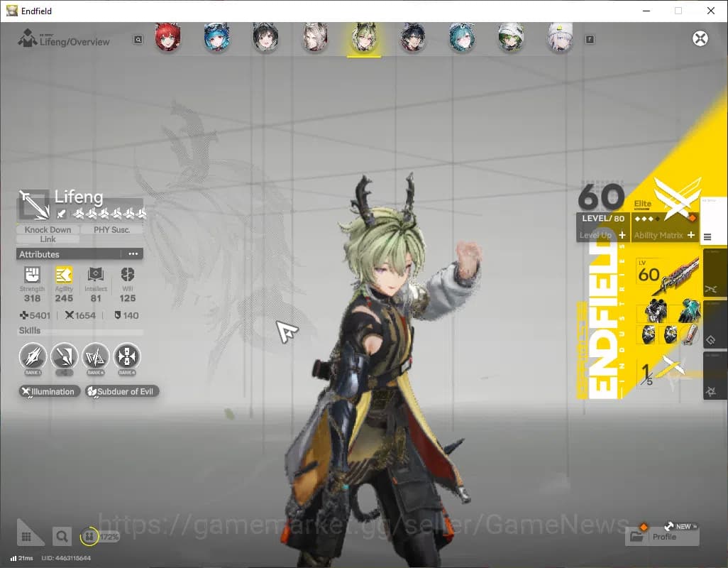
Task: Select the green-haired operator with white hood
Action: pyautogui.click(x=511, y=37)
